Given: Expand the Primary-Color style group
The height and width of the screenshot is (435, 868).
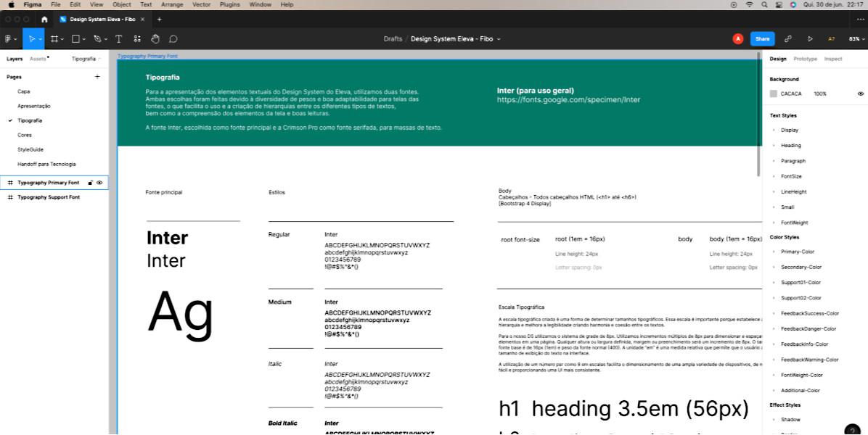Looking at the screenshot, I should point(774,252).
